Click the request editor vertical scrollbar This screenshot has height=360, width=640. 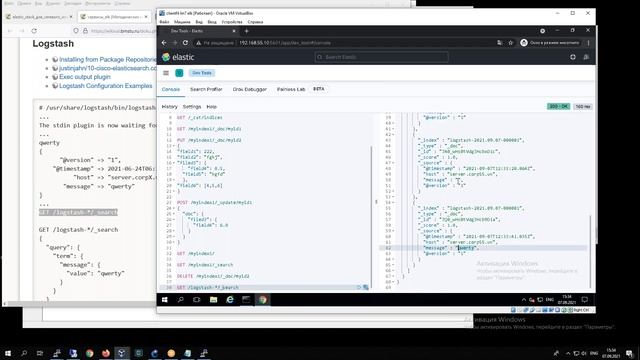[x=371, y=216]
